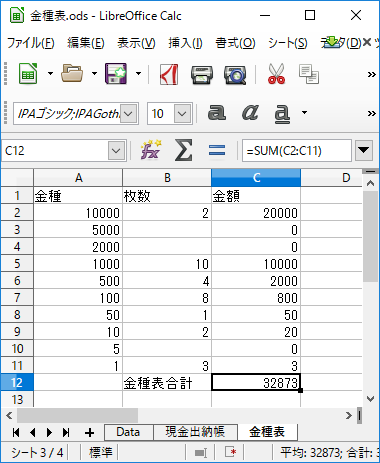The height and width of the screenshot is (463, 380).
Task: Toggle Italic formatting
Action: tap(250, 113)
